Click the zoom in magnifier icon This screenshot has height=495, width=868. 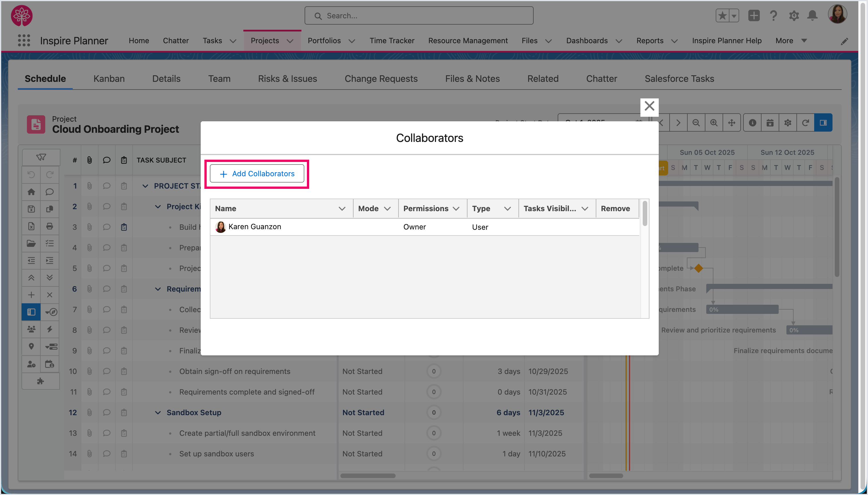714,123
